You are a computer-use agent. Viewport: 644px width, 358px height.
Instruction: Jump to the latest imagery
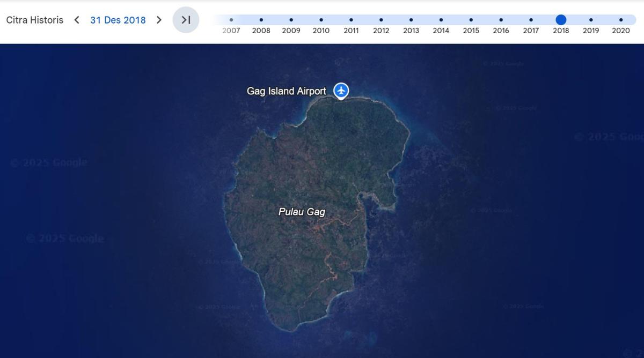click(186, 20)
